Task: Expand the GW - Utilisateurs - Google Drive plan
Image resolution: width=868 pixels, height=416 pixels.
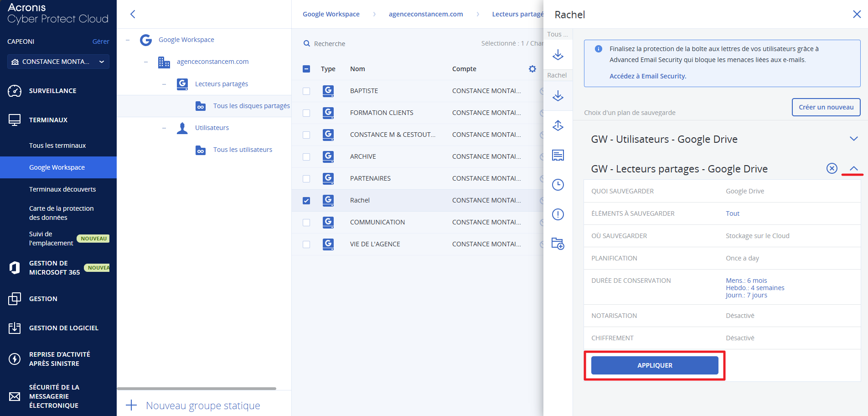Action: click(x=854, y=139)
